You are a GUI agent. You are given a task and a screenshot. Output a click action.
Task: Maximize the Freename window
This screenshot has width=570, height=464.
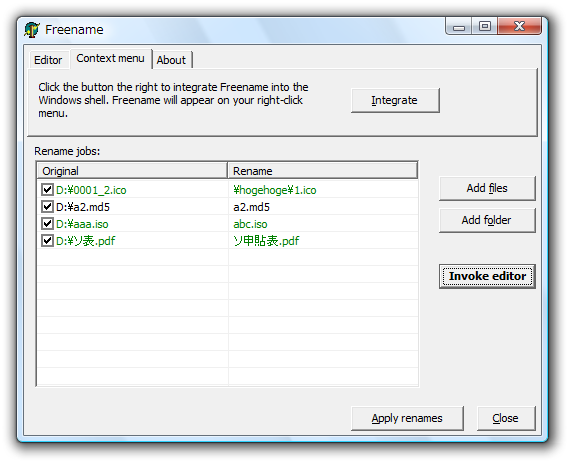(485, 27)
